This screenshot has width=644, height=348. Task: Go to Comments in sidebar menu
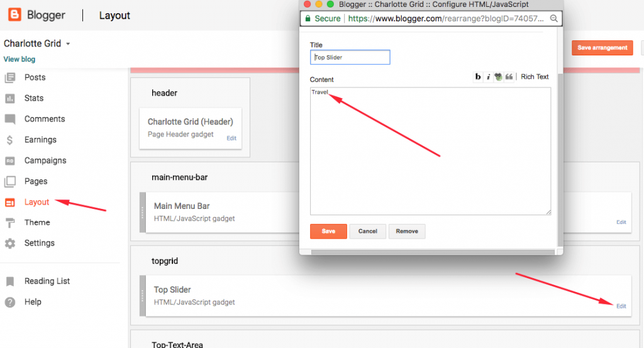tap(45, 119)
